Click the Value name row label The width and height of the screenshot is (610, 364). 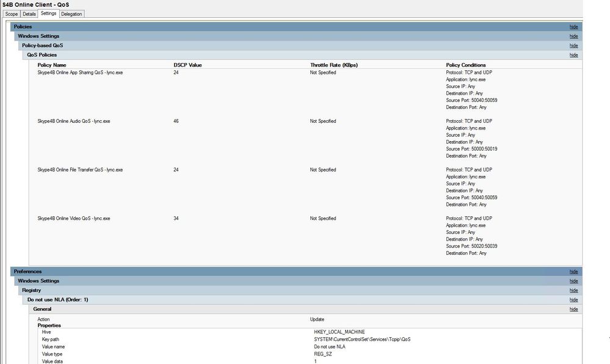pyautogui.click(x=53, y=346)
